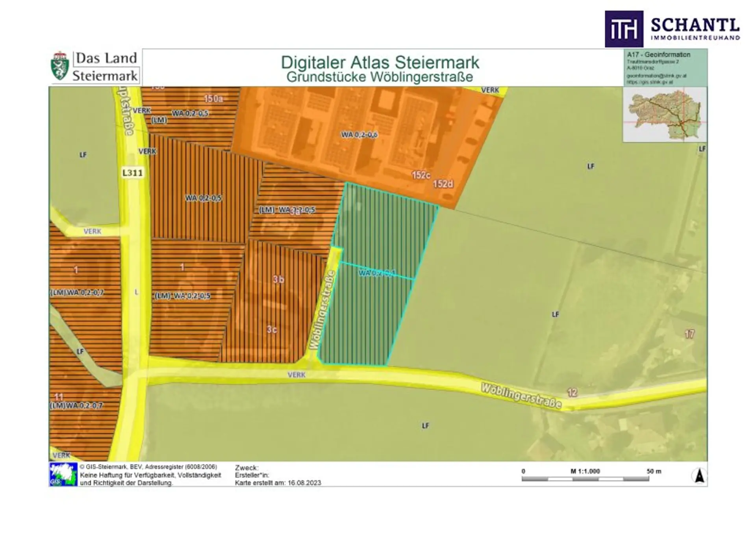The width and height of the screenshot is (756, 535).
Task: Click house number 17 marker
Action: coord(689,334)
